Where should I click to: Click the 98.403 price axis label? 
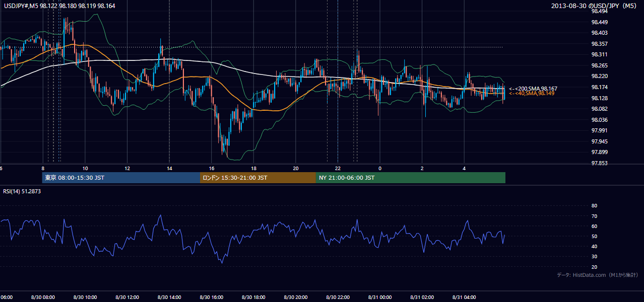599,33
